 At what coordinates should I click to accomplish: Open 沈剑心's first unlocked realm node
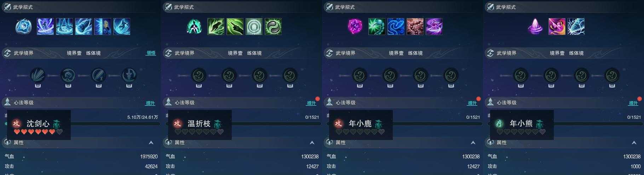[x=38, y=75]
